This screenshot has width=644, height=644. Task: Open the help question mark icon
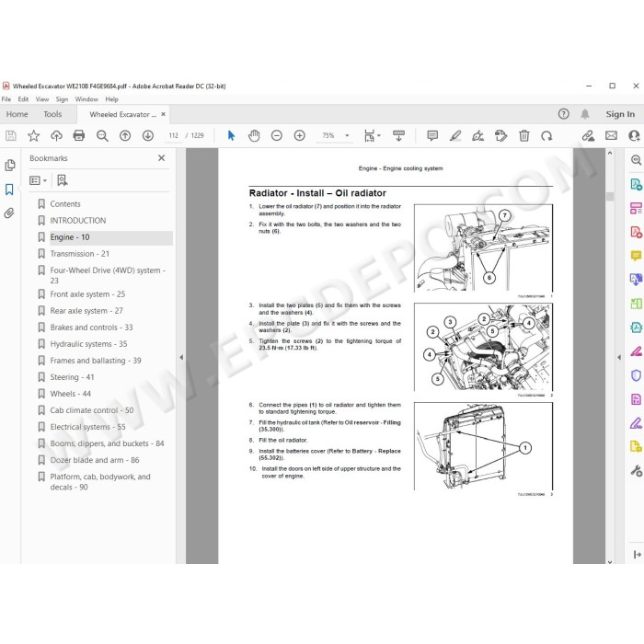coord(563,114)
